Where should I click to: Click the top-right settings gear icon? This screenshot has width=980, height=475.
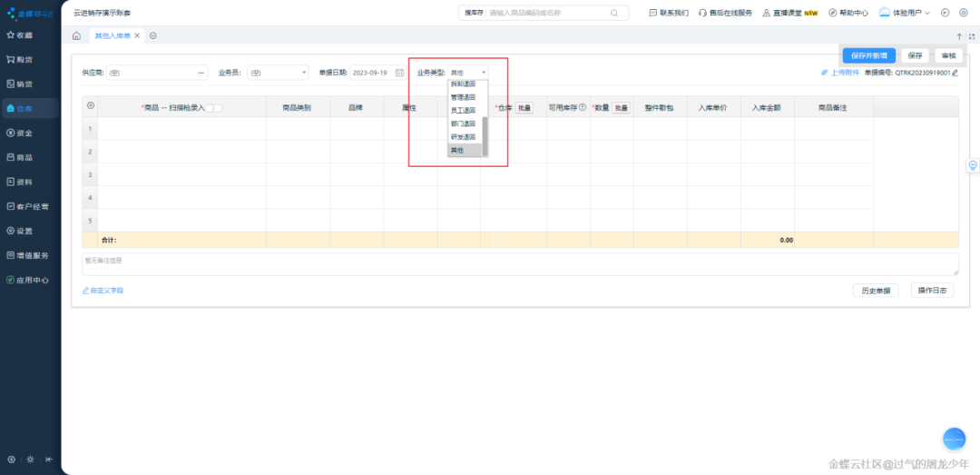pos(963,13)
